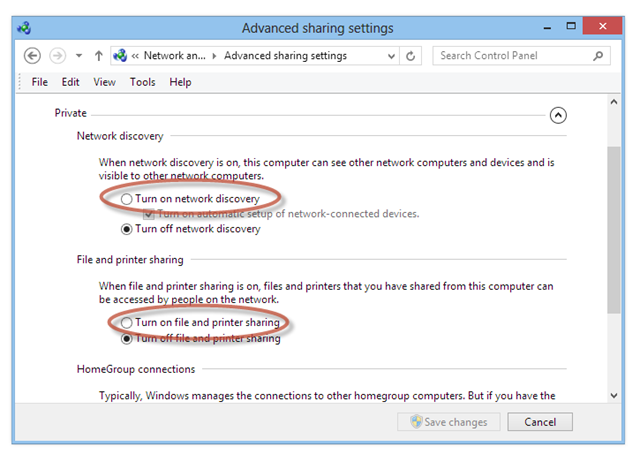Open the View menu
The image size is (640, 462).
pos(104,82)
